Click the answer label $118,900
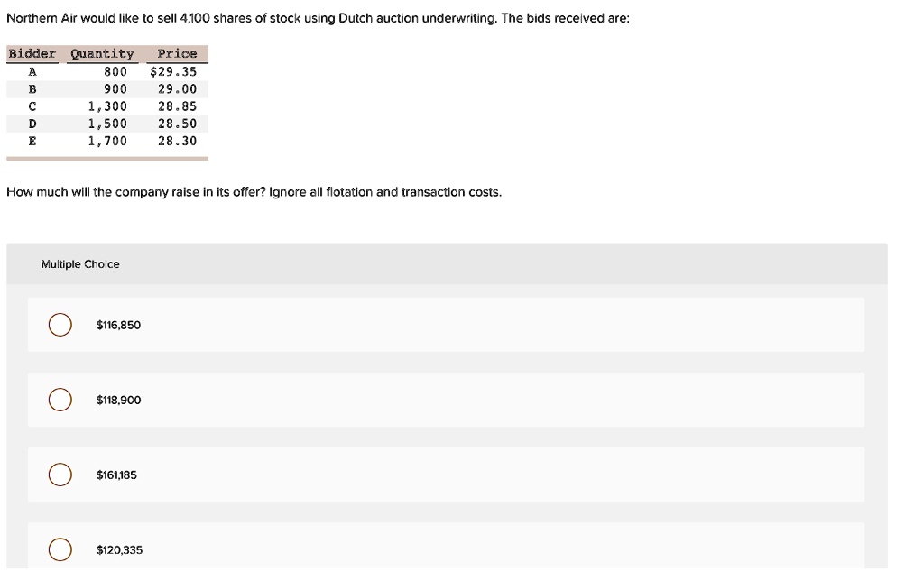This screenshot has width=924, height=581. click(117, 400)
